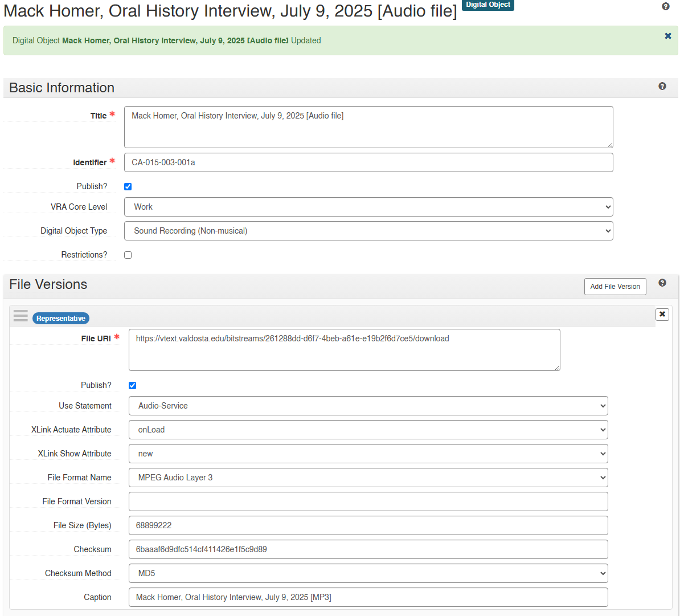680x616 pixels.
Task: Click bold object name in Updated message
Action: (x=175, y=40)
